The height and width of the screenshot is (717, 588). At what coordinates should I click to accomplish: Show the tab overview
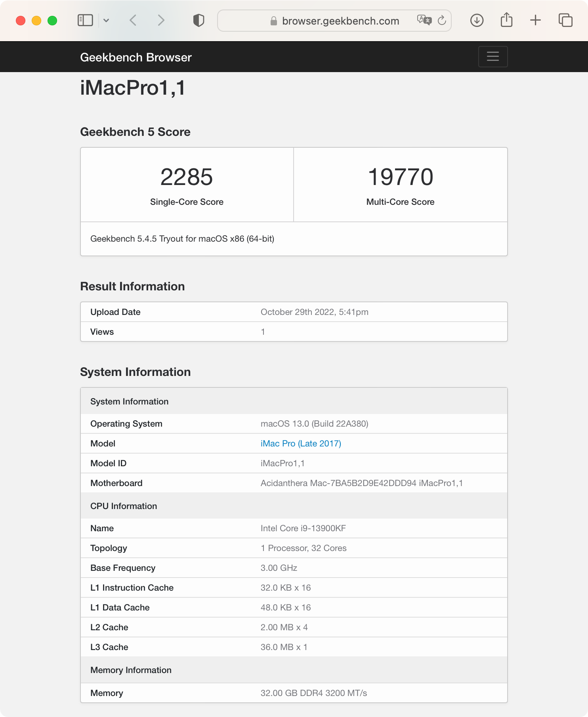tap(565, 20)
